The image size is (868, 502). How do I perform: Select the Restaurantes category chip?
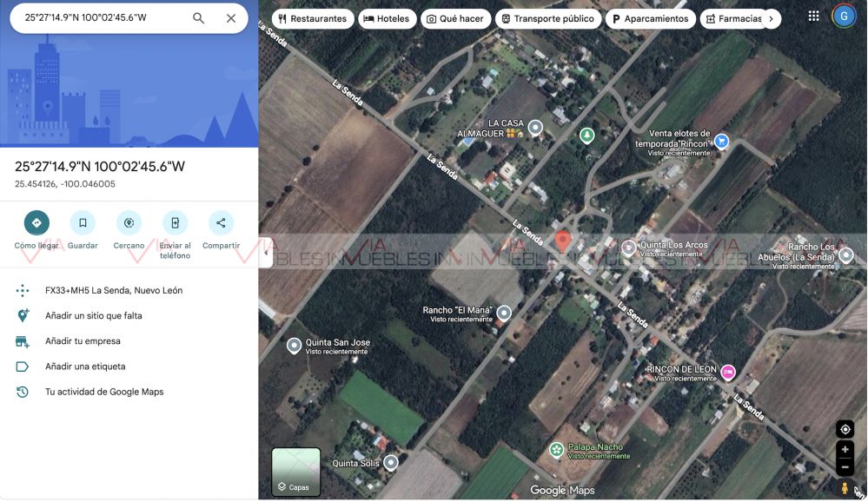tap(313, 18)
